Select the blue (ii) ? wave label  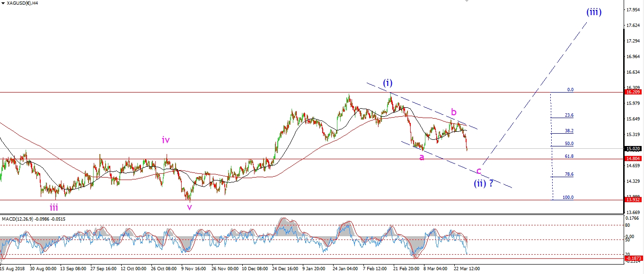[484, 183]
